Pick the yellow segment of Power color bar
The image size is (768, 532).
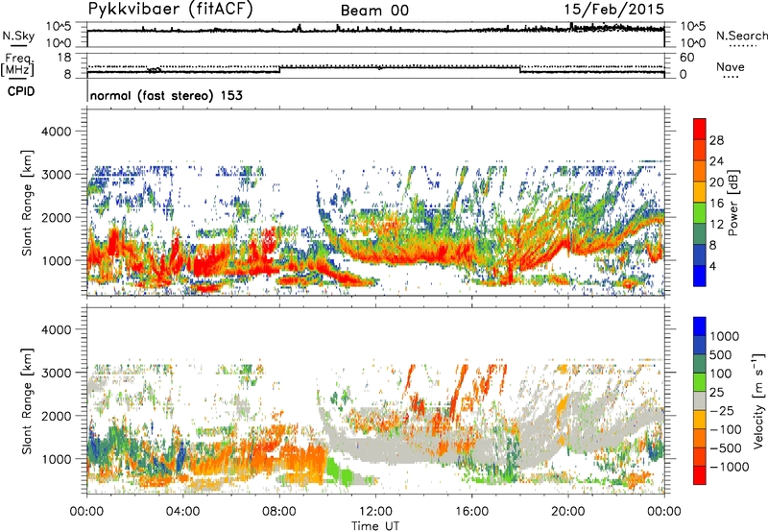pyautogui.click(x=700, y=192)
